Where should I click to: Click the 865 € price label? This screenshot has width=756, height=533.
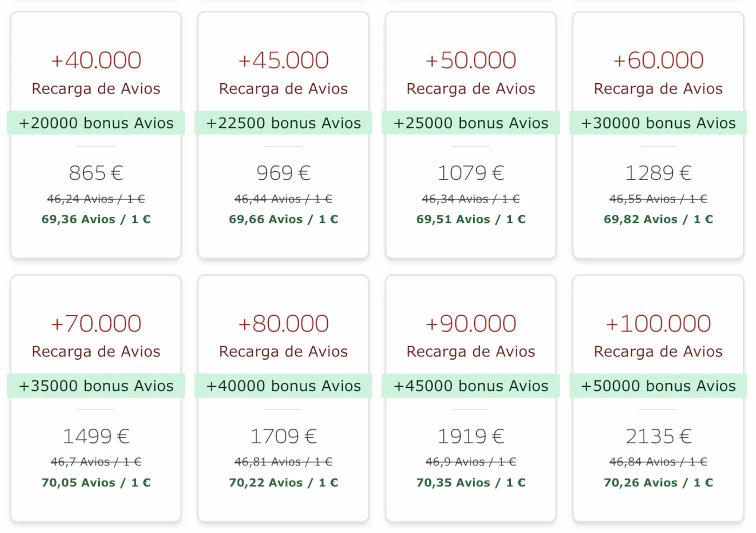pos(96,172)
